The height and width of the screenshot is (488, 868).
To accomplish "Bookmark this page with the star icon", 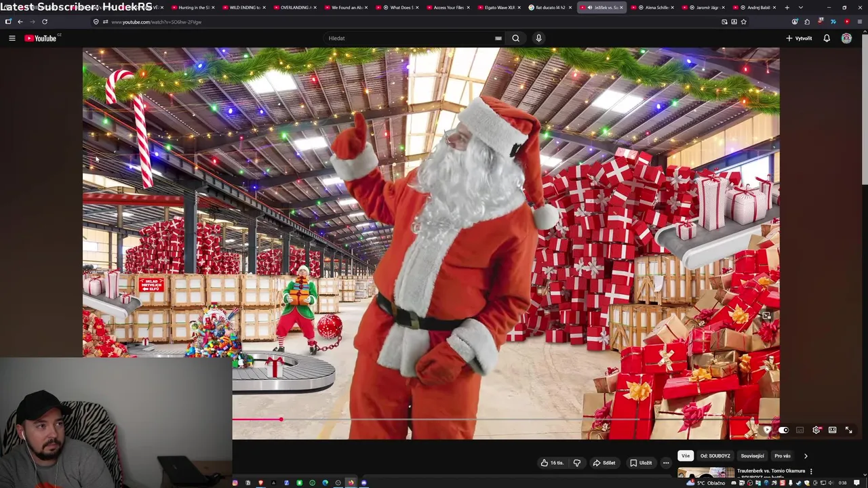I will 744,22.
